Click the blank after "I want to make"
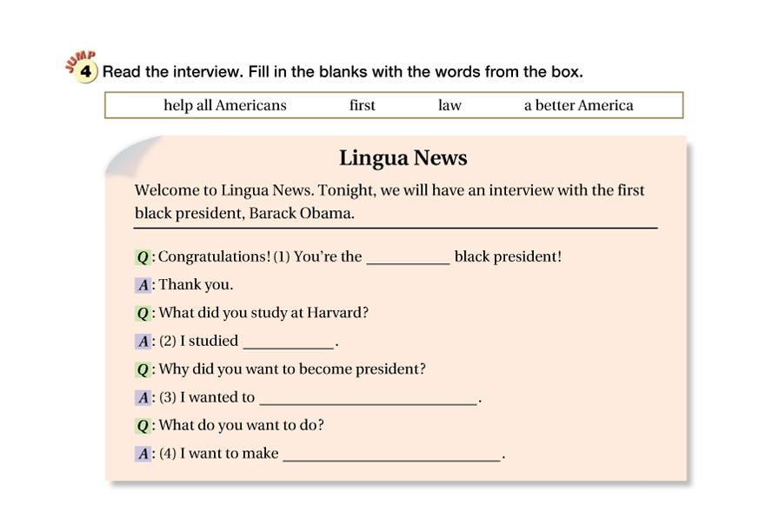This screenshot has height=532, width=759. click(391, 454)
